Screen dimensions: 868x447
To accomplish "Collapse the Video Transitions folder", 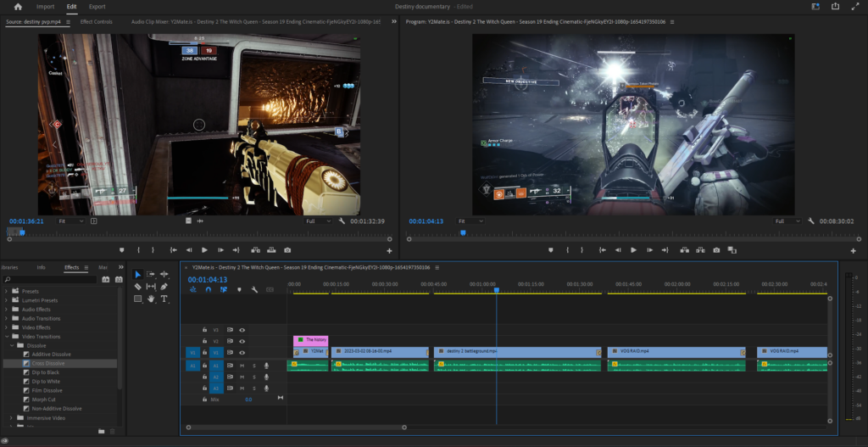I will click(6, 336).
